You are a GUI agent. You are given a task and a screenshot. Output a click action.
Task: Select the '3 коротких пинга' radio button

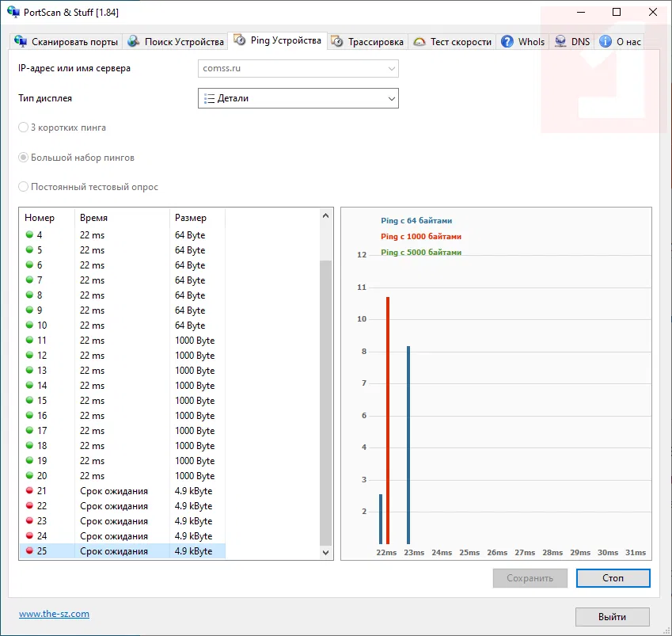[23, 128]
